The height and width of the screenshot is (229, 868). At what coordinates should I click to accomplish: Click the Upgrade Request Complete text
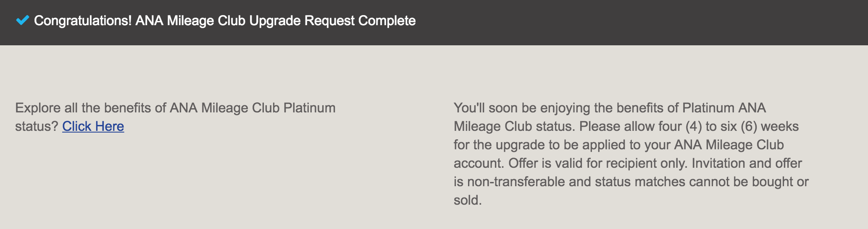coord(332,21)
